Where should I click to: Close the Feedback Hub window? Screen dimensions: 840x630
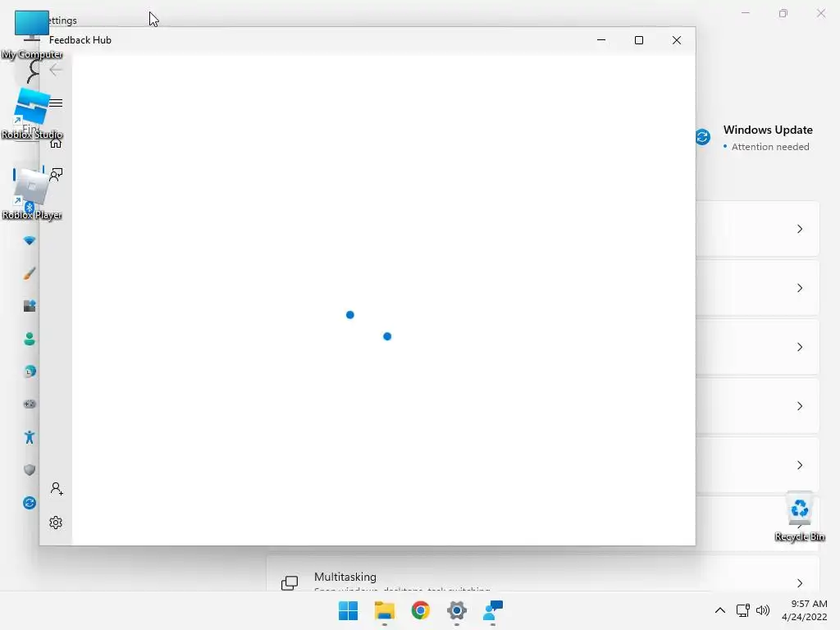tap(677, 40)
